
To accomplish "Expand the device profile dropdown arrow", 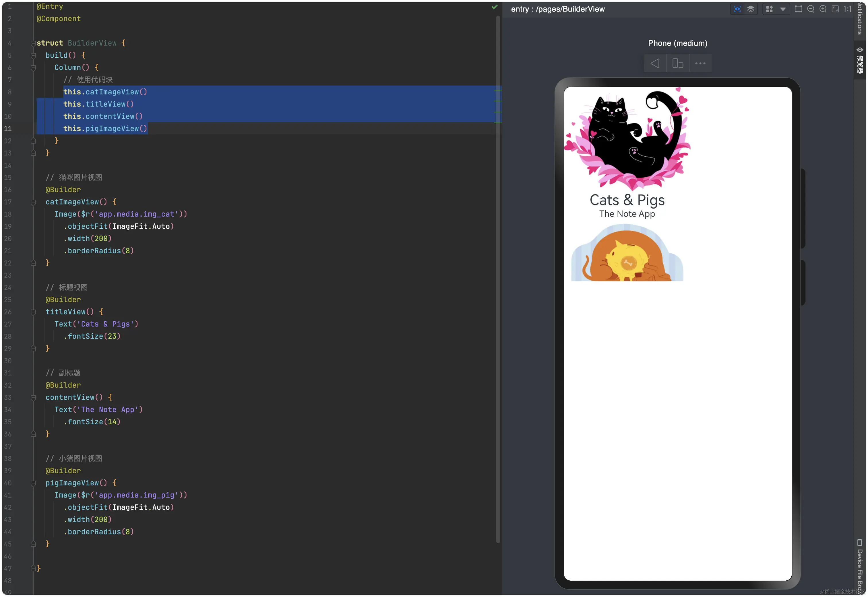I will pos(783,9).
